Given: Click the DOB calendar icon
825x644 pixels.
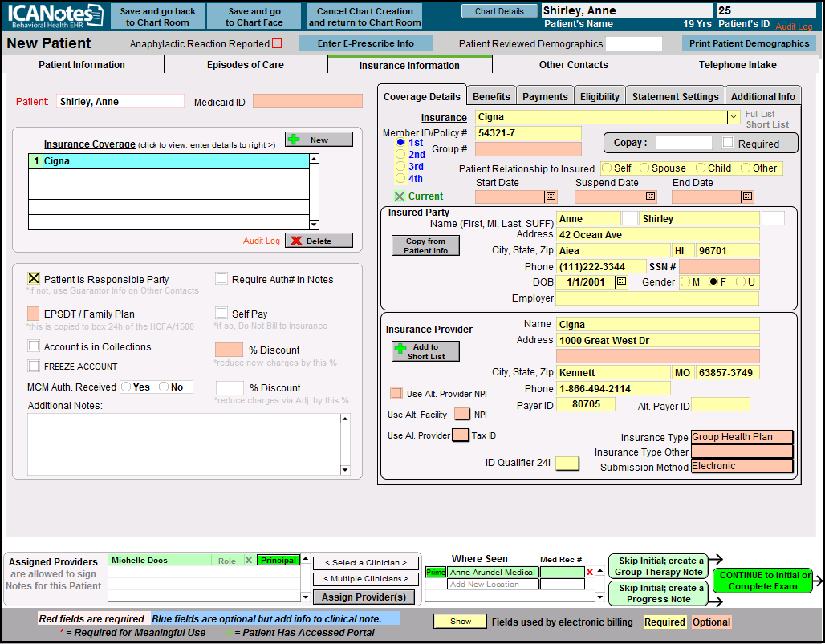Looking at the screenshot, I should pyautogui.click(x=621, y=282).
